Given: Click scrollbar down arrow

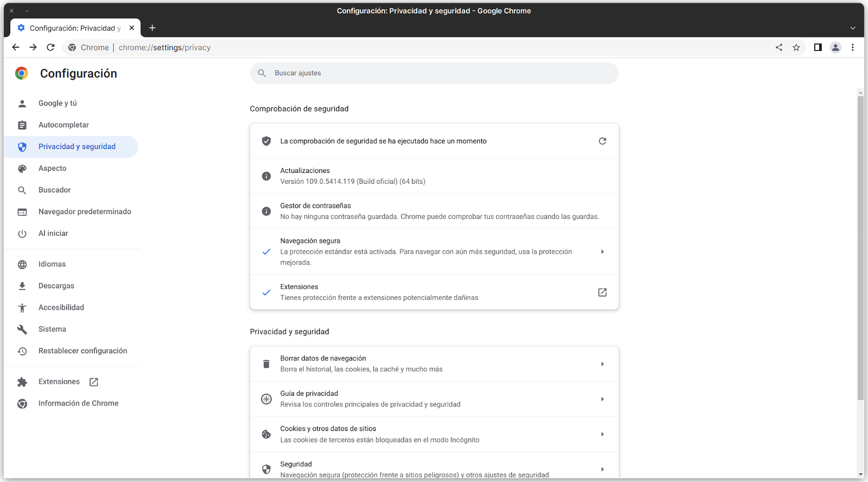Looking at the screenshot, I should click(x=860, y=474).
